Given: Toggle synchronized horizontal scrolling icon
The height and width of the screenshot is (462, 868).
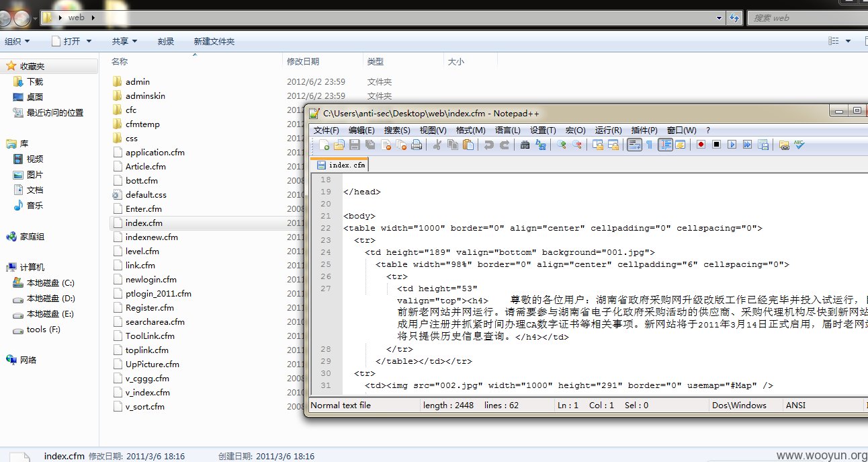Looking at the screenshot, I should click(613, 145).
